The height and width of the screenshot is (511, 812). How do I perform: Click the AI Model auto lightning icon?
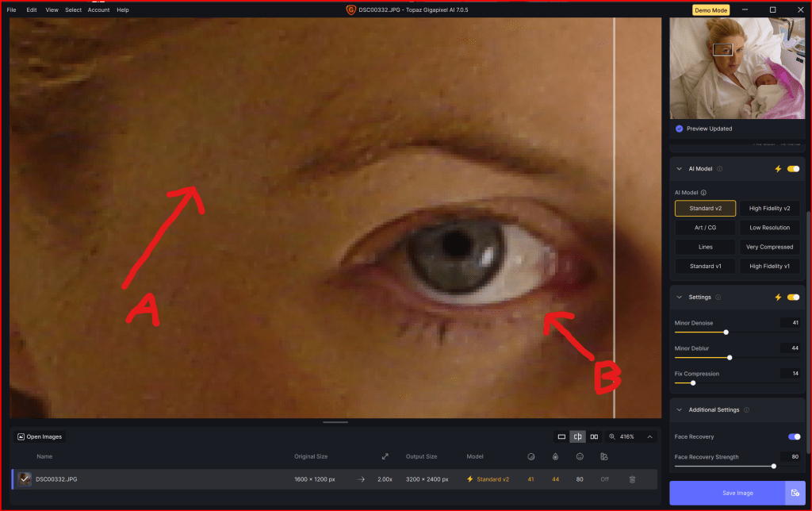coord(778,169)
